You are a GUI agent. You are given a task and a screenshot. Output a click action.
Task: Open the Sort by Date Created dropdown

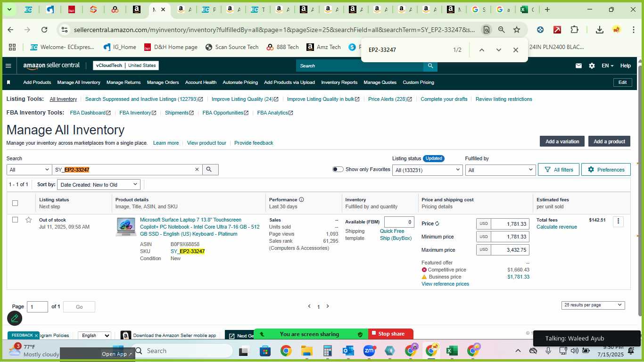tap(99, 185)
